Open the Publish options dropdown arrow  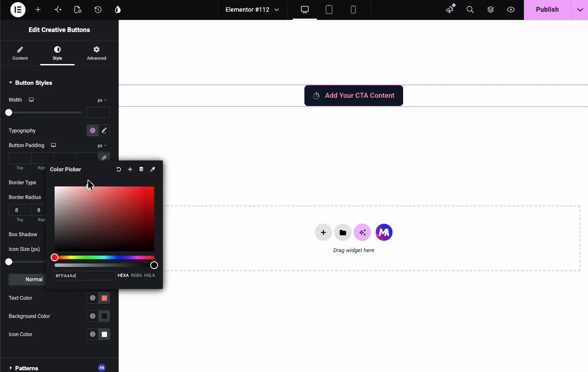[x=580, y=10]
